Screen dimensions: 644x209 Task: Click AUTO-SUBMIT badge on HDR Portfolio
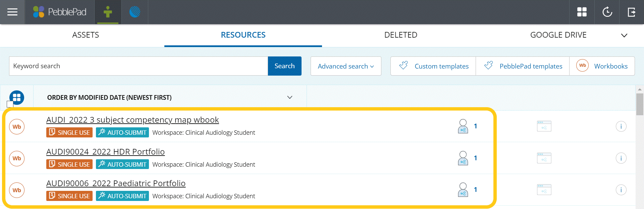tap(122, 164)
